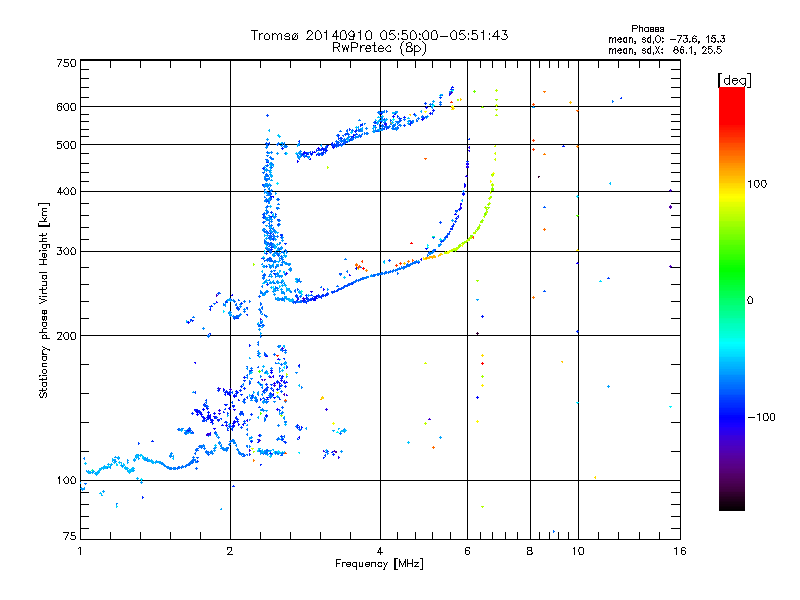Click the y-axis tick label '200'
This screenshot has width=800, height=600.
66,336
